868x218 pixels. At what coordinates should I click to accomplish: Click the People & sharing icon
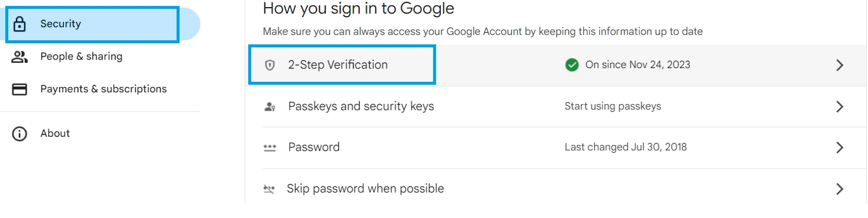click(x=20, y=57)
